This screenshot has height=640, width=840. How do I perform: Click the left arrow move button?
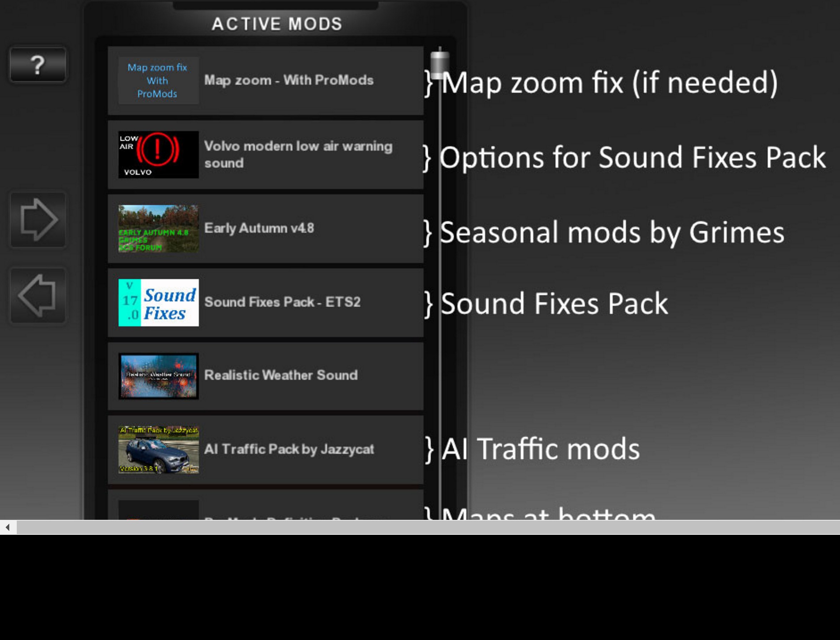[38, 295]
